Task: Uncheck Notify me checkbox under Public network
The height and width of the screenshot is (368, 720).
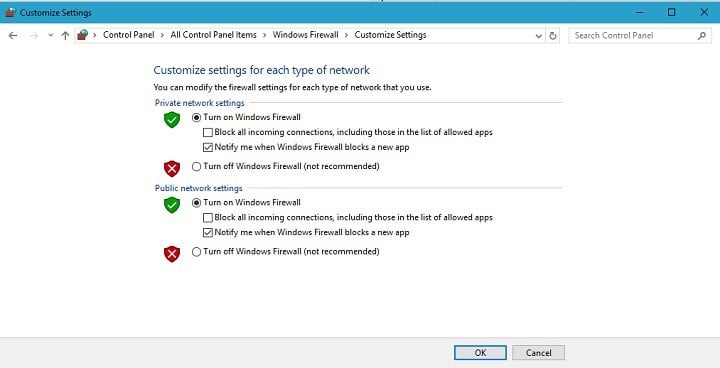Action: [208, 232]
